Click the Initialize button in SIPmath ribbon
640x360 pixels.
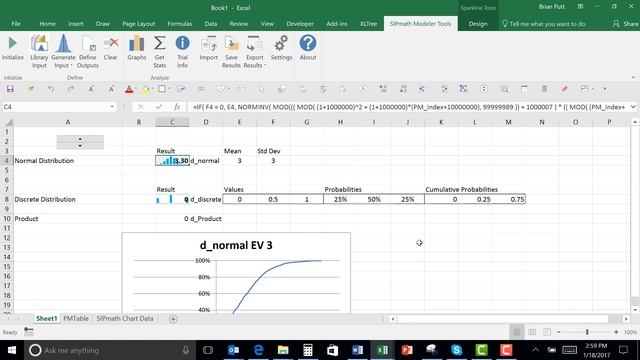click(13, 48)
